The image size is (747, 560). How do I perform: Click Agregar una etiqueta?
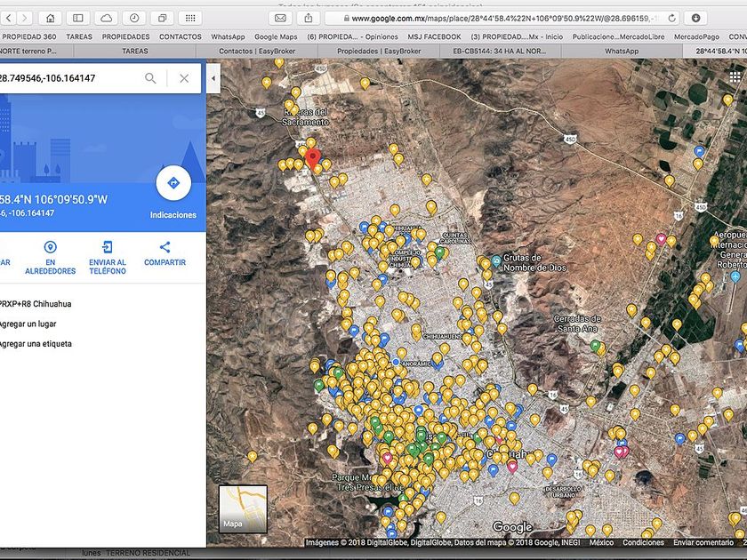[x=36, y=344]
